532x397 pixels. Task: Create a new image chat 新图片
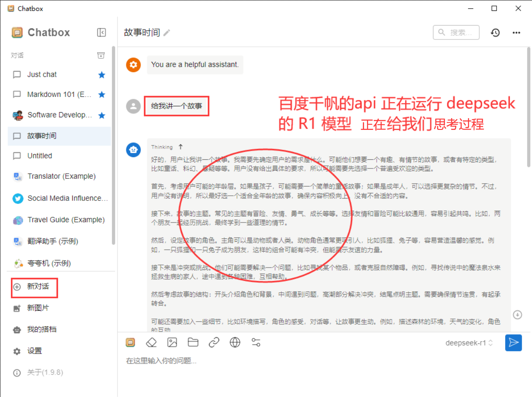[x=58, y=308]
